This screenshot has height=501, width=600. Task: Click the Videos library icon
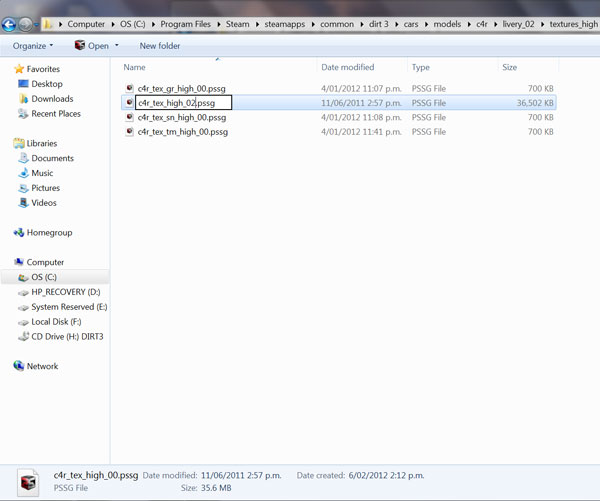pos(23,203)
